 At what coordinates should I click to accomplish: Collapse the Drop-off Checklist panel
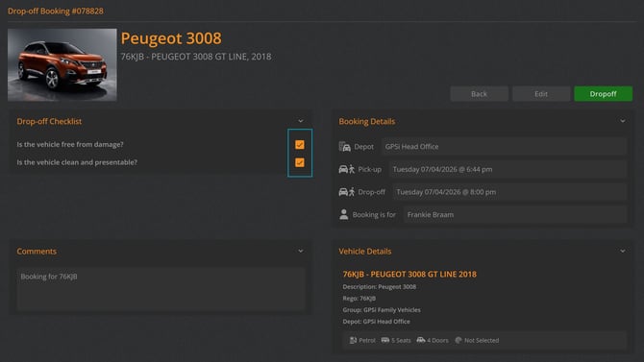click(301, 121)
